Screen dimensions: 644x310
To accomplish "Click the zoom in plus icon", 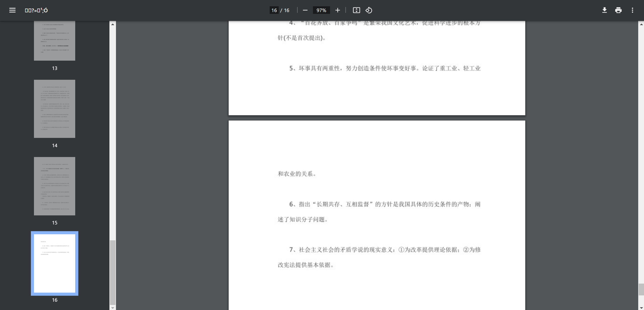I will (338, 10).
